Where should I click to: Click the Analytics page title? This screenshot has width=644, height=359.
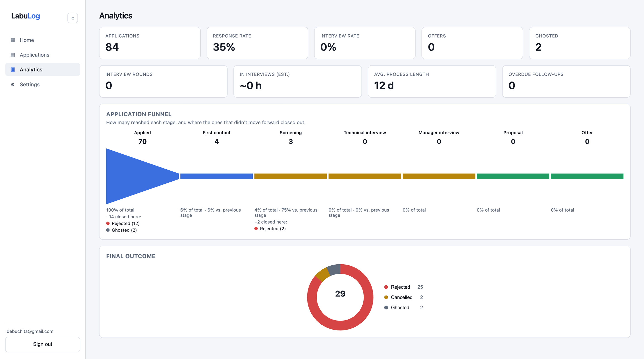coord(116,16)
